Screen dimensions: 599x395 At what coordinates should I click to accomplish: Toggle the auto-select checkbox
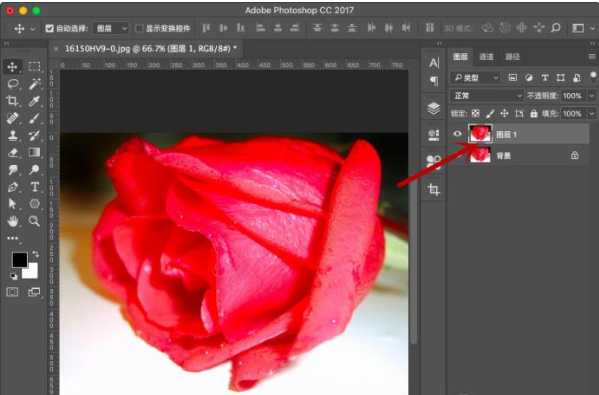click(49, 28)
